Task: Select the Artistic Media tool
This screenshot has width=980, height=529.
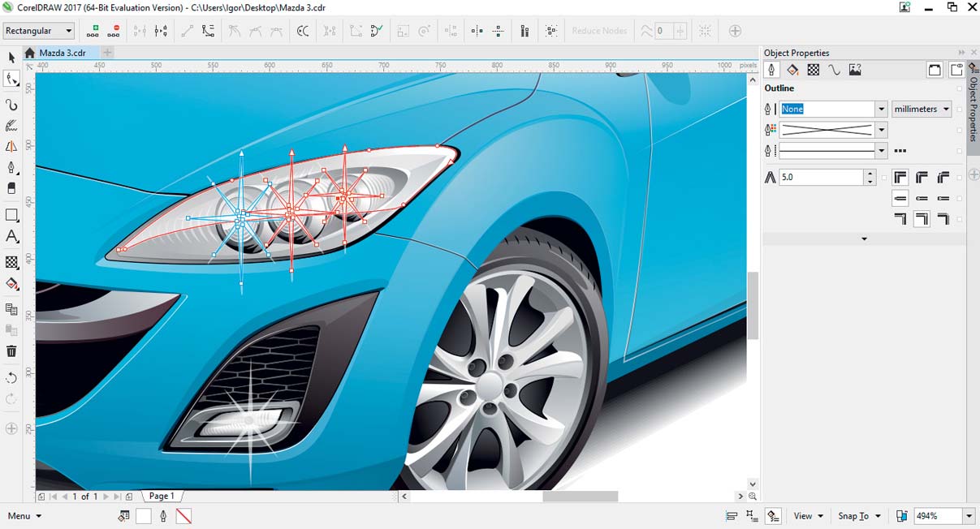Action: pyautogui.click(x=11, y=126)
